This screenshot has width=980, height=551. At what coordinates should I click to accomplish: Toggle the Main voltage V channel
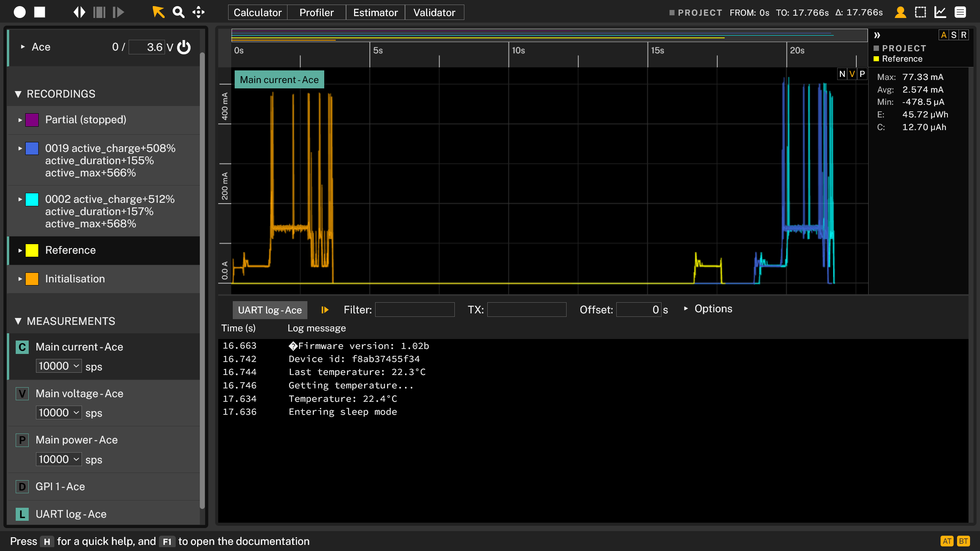[22, 394]
